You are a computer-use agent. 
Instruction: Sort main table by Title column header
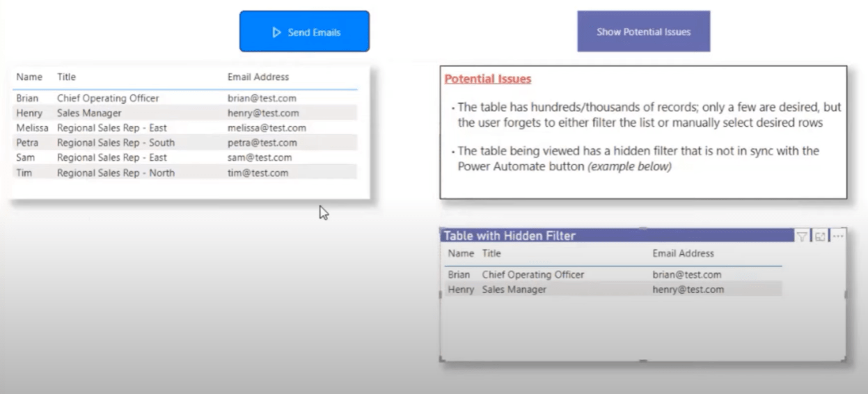coord(66,77)
